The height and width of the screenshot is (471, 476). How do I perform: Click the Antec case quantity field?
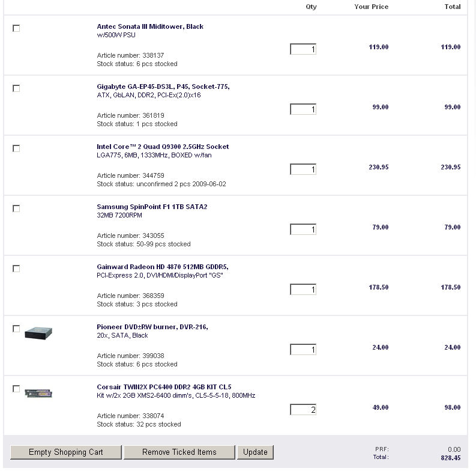tap(303, 49)
